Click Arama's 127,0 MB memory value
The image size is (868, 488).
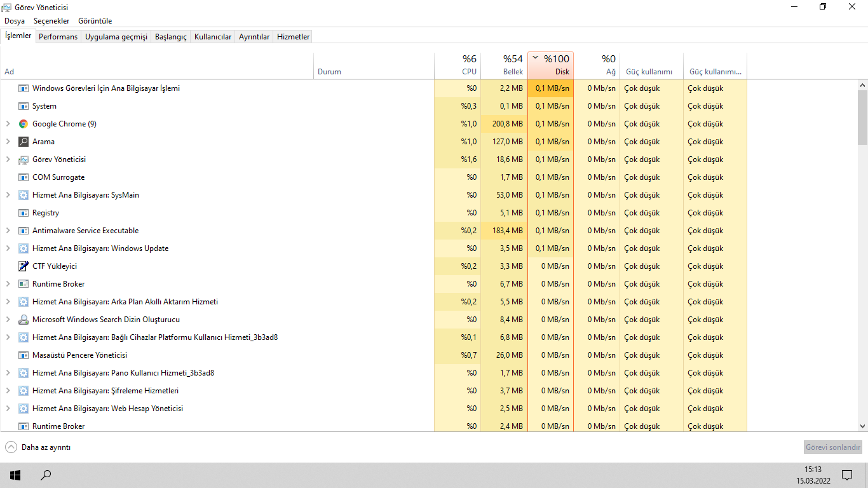pyautogui.click(x=506, y=142)
